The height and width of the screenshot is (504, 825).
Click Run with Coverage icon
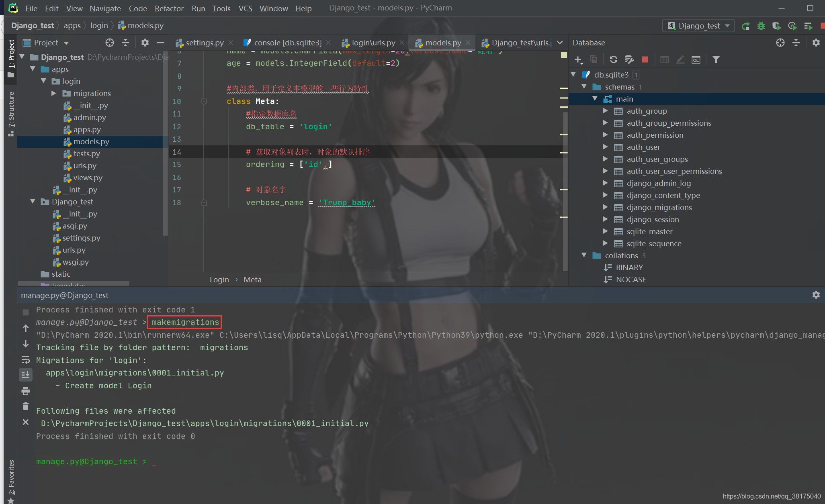coord(776,26)
